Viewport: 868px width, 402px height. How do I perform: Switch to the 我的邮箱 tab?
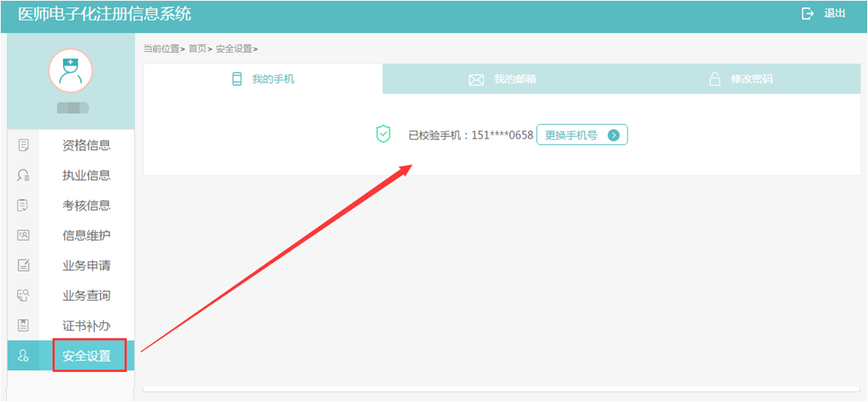coord(502,79)
